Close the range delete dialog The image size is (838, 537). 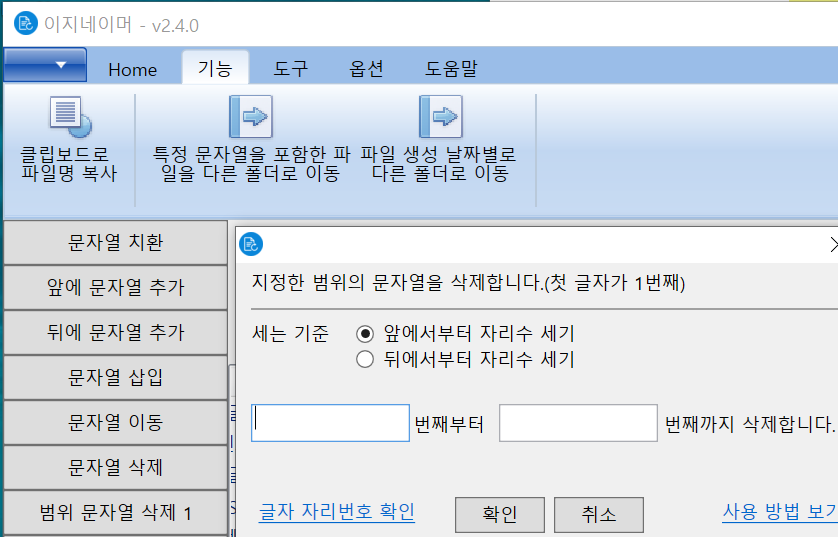(x=834, y=244)
